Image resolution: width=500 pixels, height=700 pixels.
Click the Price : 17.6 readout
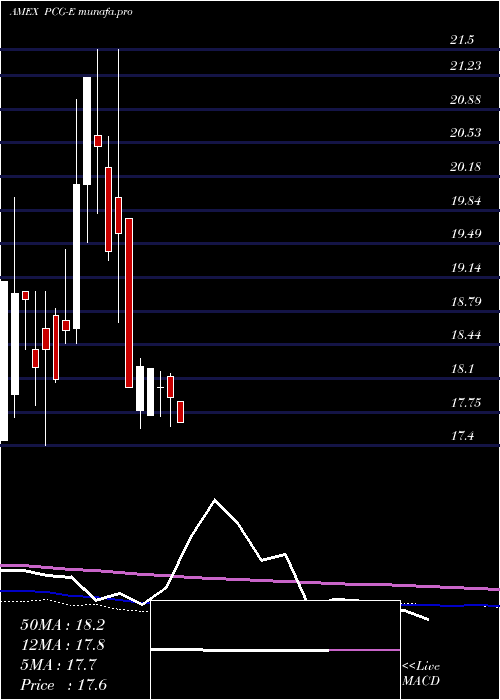[63, 685]
